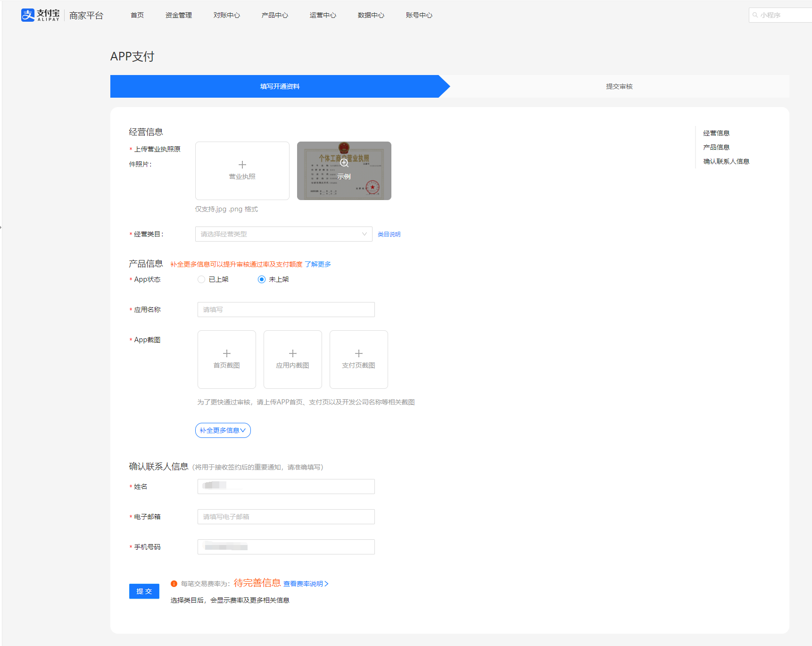Viewport: 812px width, 646px height.
Task: Focus the 电子邮箱 input field
Action: click(x=286, y=517)
